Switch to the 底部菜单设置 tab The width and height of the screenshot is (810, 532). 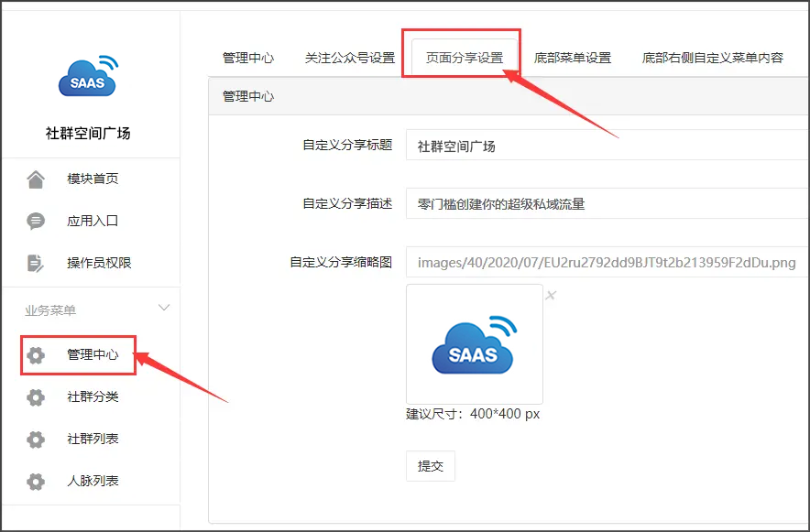click(x=573, y=58)
